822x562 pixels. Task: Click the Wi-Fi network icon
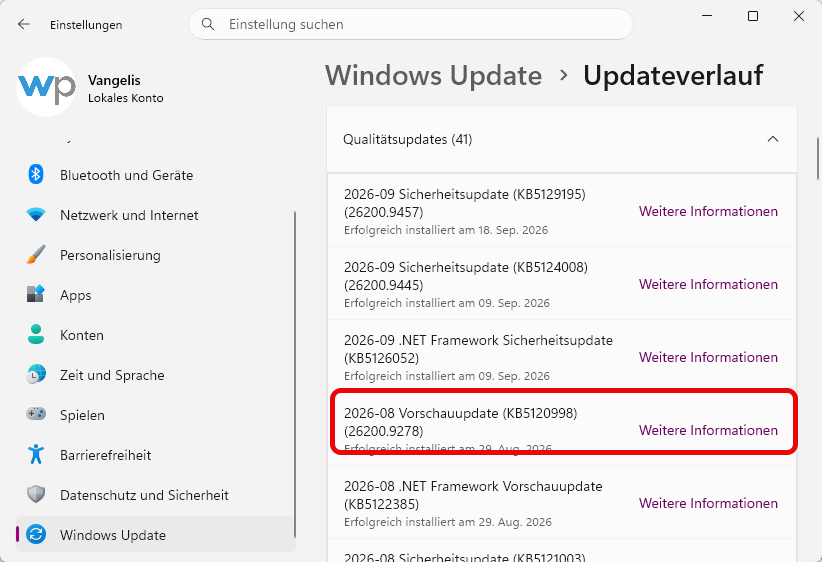[36, 214]
